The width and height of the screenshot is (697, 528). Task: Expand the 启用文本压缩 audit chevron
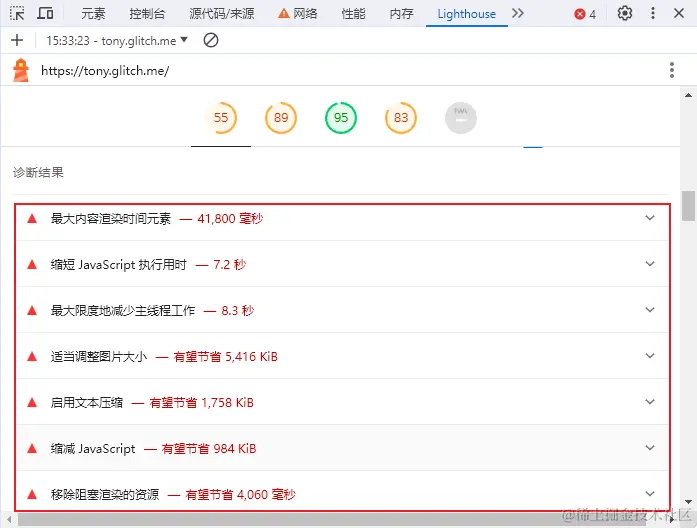(x=650, y=402)
